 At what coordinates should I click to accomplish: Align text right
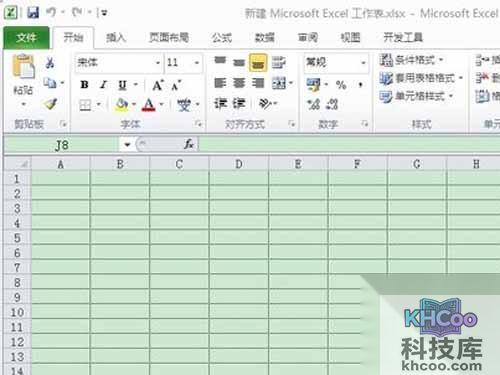point(258,83)
